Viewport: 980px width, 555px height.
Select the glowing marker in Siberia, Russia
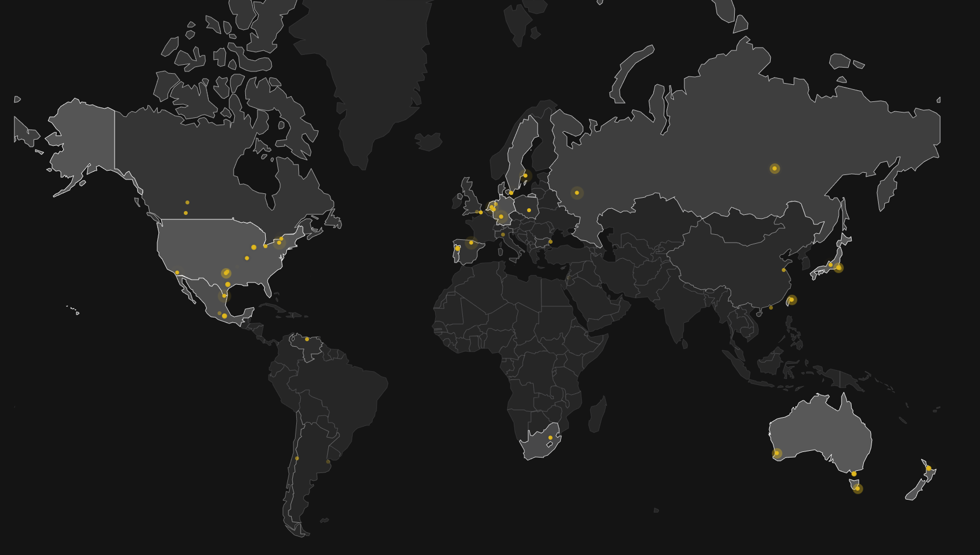(775, 167)
